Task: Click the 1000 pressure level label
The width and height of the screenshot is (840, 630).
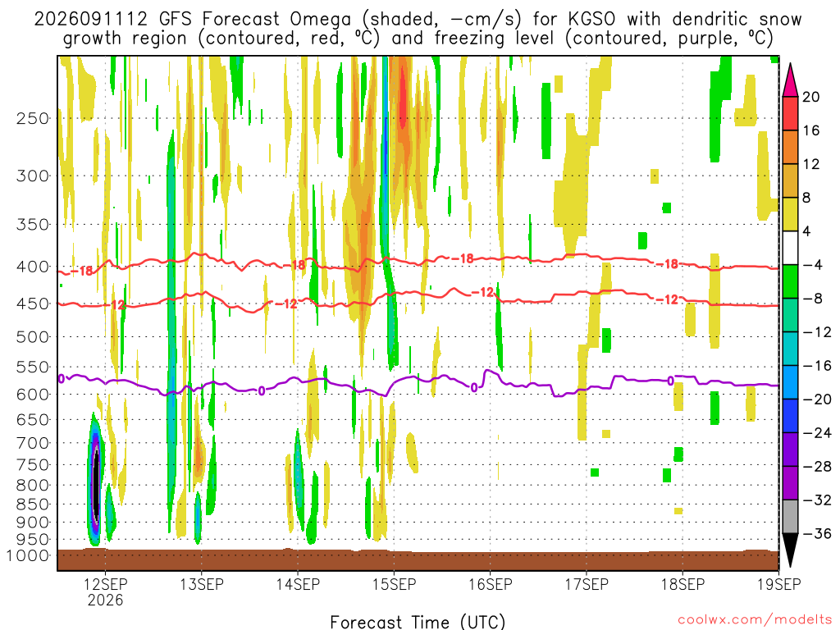Action: pyautogui.click(x=29, y=555)
